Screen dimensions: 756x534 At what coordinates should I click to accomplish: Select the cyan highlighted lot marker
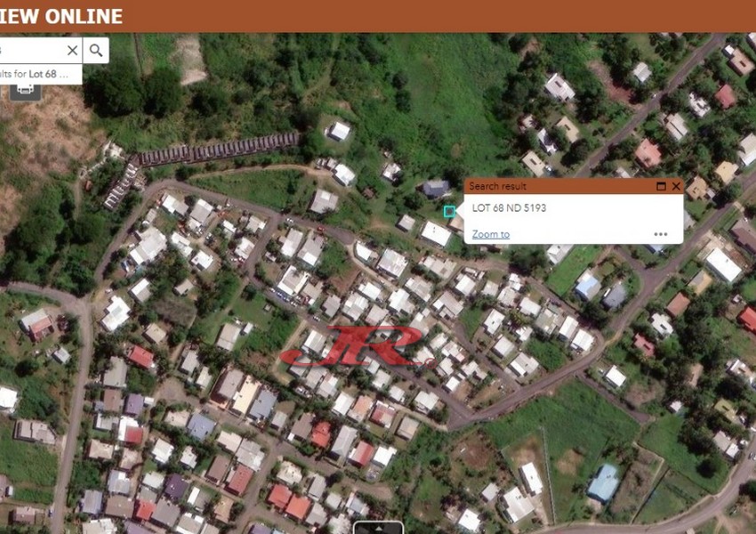pyautogui.click(x=449, y=211)
